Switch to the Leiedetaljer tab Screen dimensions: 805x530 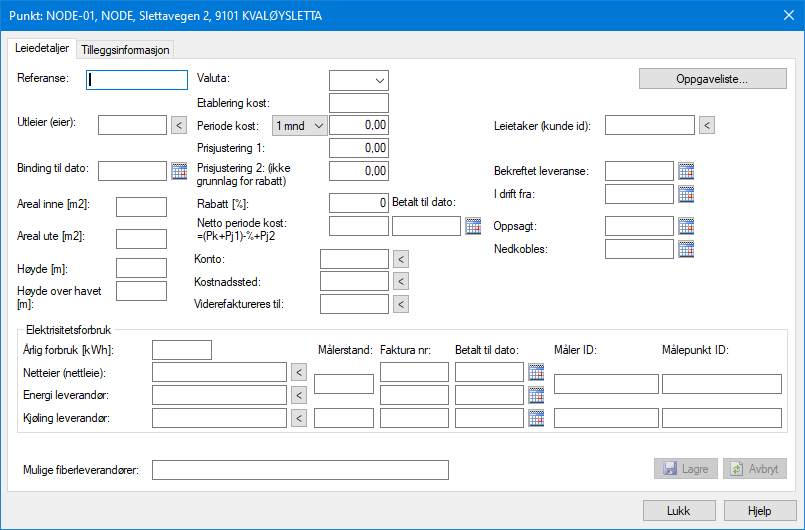(42, 48)
